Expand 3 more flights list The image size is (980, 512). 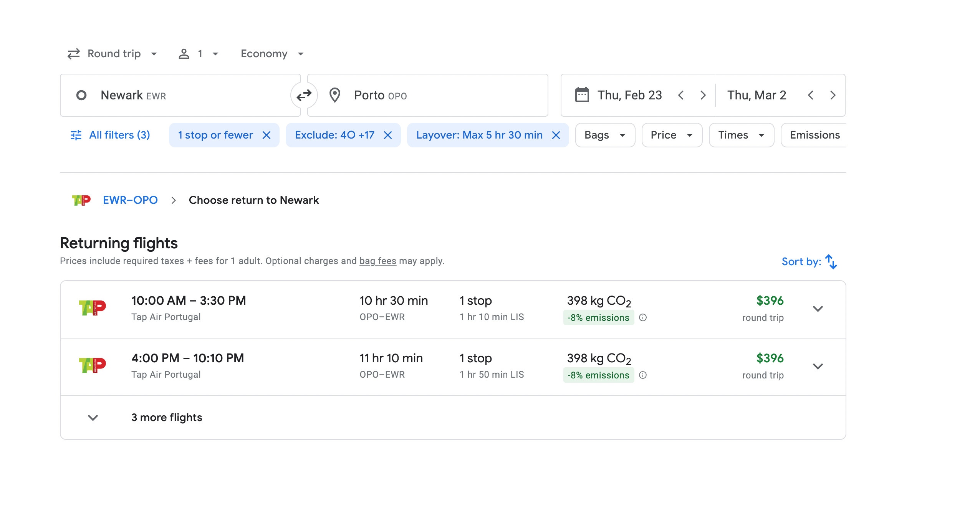click(167, 417)
